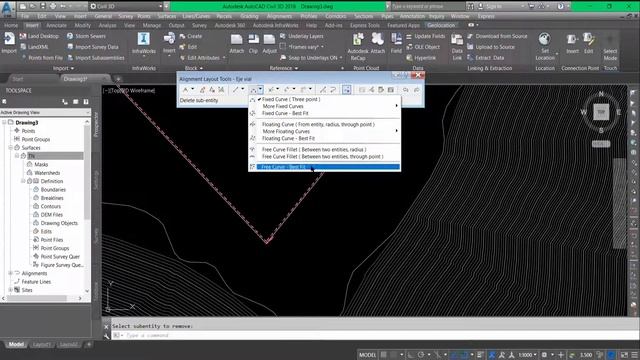Screen dimensions: 640x360
Task: Click Import Survey Data
Action: 93,47
